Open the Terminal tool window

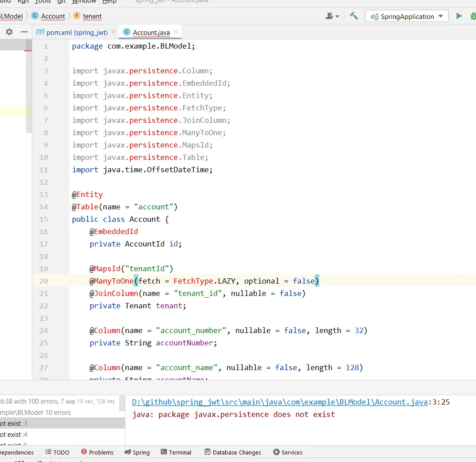pyautogui.click(x=176, y=452)
